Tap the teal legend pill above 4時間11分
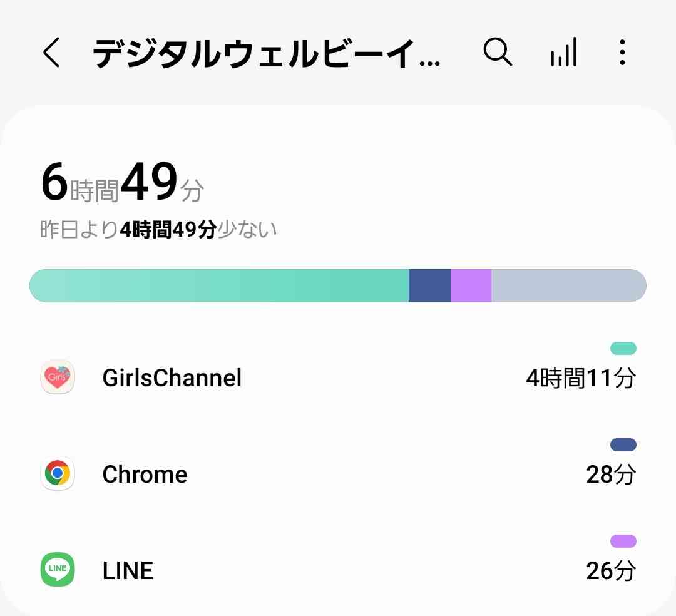 point(623,348)
